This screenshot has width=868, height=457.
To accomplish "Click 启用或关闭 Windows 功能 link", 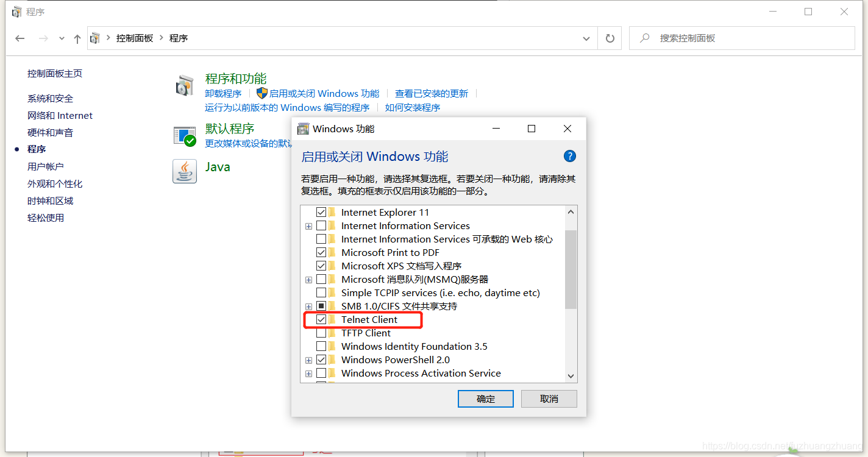I will point(324,94).
